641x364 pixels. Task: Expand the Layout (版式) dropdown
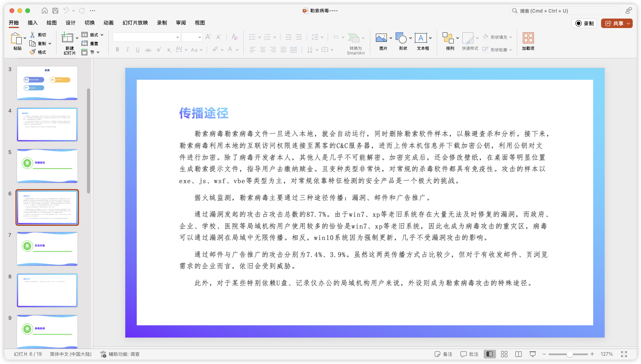click(x=93, y=35)
